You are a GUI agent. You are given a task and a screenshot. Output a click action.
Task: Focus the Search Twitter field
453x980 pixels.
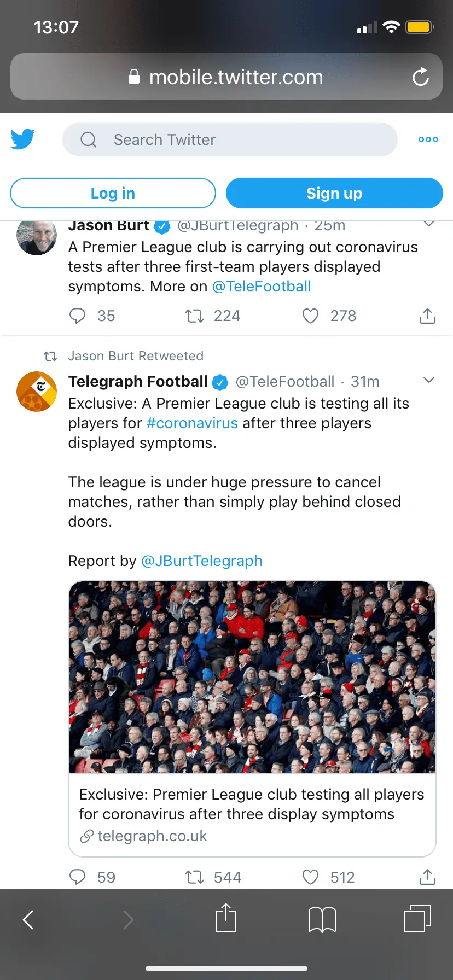[230, 139]
